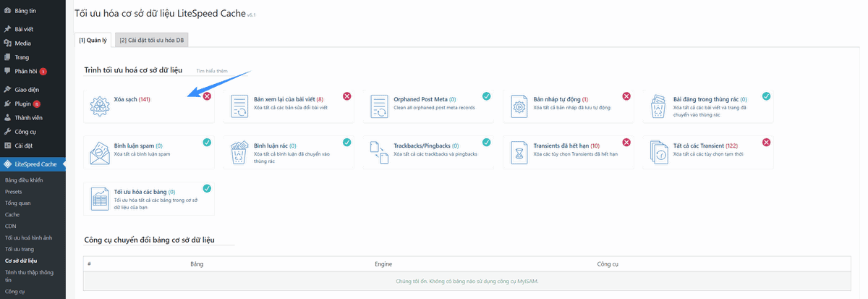Click the Bản xem lại của bài viết (8) link

tap(289, 98)
